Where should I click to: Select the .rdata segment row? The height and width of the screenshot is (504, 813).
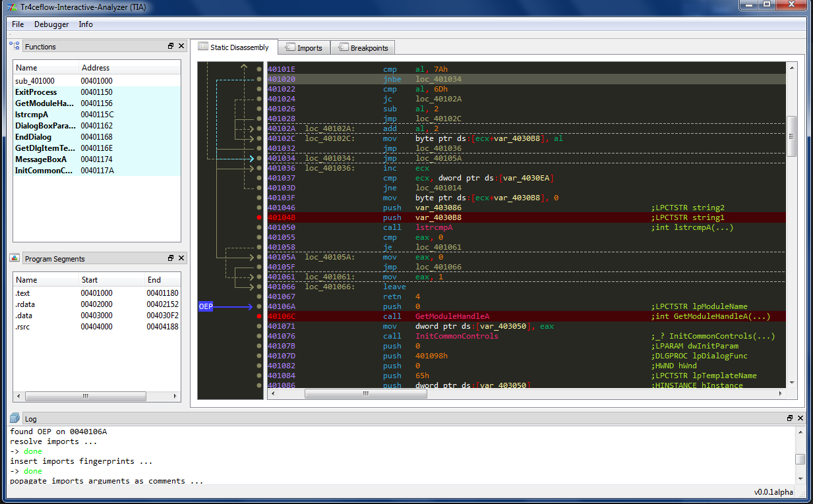[97, 304]
